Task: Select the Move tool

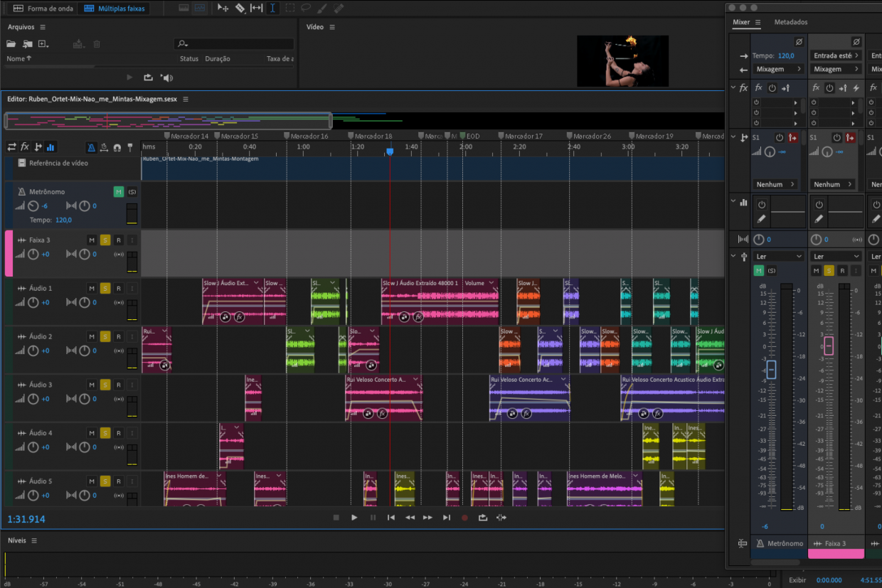Action: pyautogui.click(x=222, y=9)
